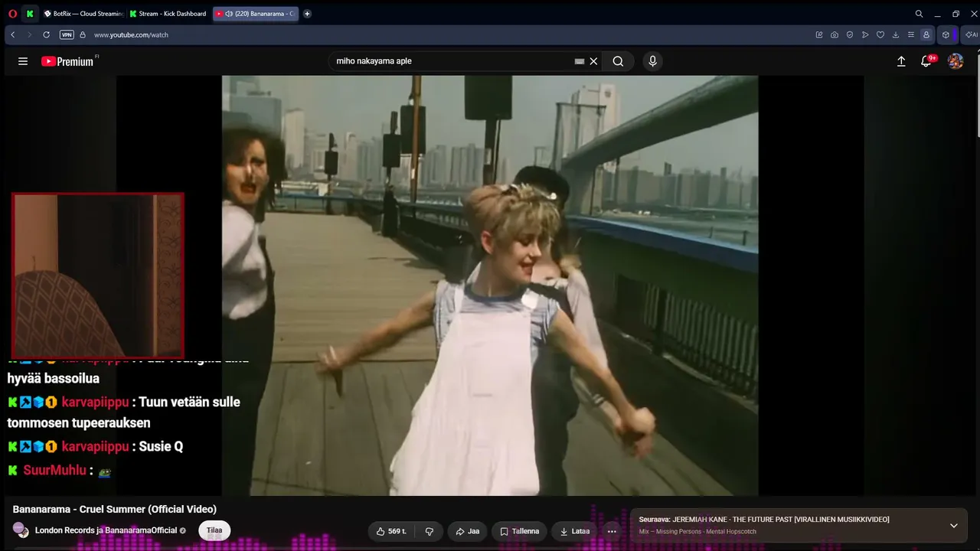The image size is (980, 551).
Task: Clear the YouTube search query
Action: coord(593,61)
